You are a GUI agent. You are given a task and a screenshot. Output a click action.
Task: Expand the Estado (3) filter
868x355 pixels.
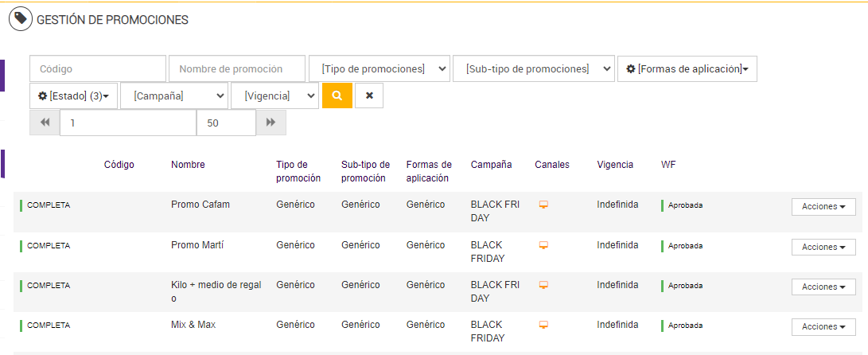[74, 96]
